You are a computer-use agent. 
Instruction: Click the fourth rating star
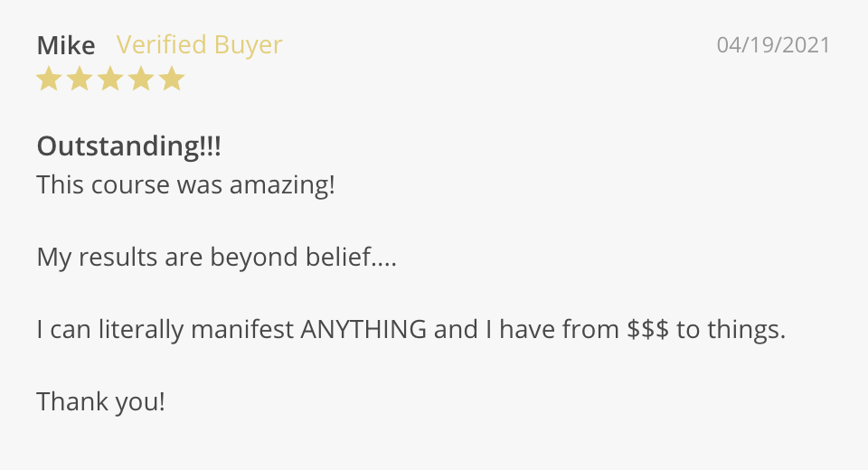click(141, 80)
